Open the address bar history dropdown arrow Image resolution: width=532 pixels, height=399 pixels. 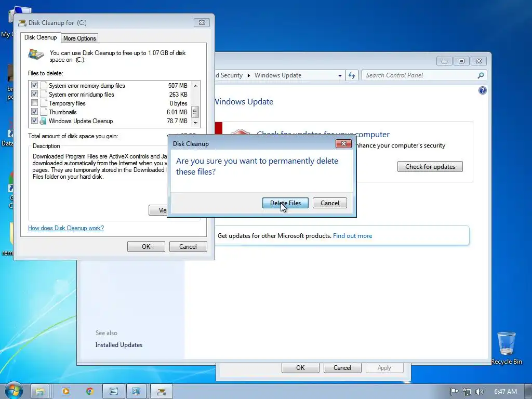coord(340,76)
